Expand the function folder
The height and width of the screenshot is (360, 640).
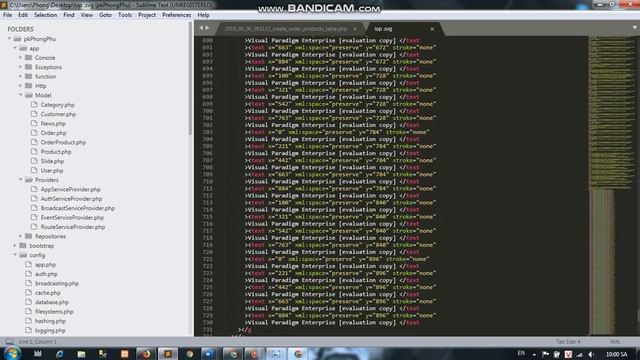pyautogui.click(x=20, y=76)
